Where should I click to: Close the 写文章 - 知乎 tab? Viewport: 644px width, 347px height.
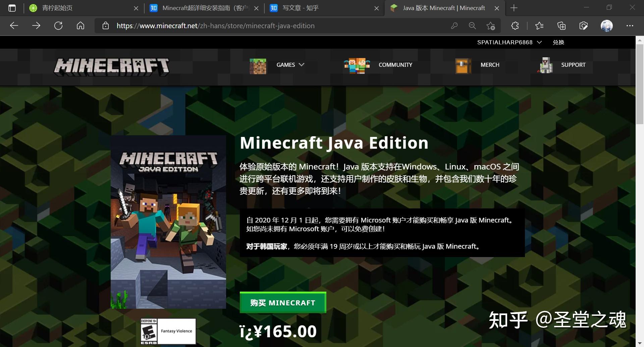tap(376, 8)
